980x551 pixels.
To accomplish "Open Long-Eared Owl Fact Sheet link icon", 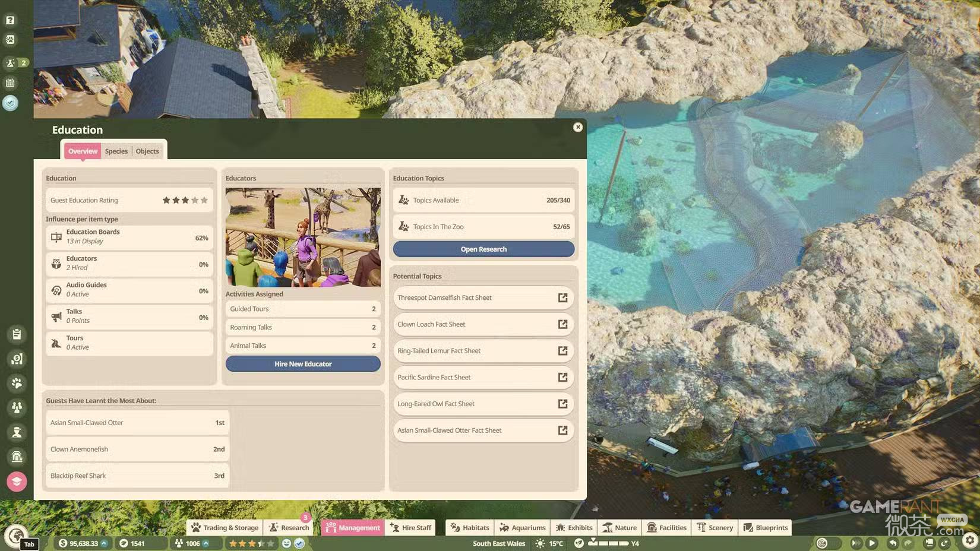I will coord(562,404).
